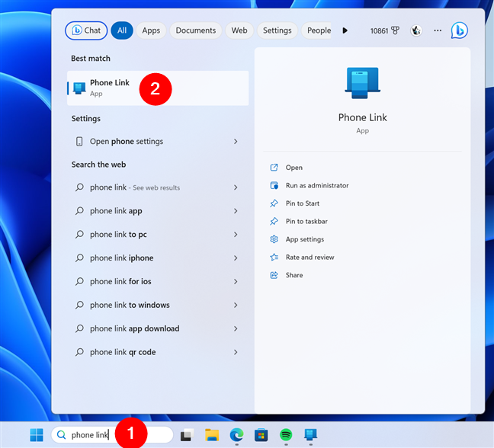
Task: Expand the 'phone link iphone' suggestion arrow
Action: [236, 258]
